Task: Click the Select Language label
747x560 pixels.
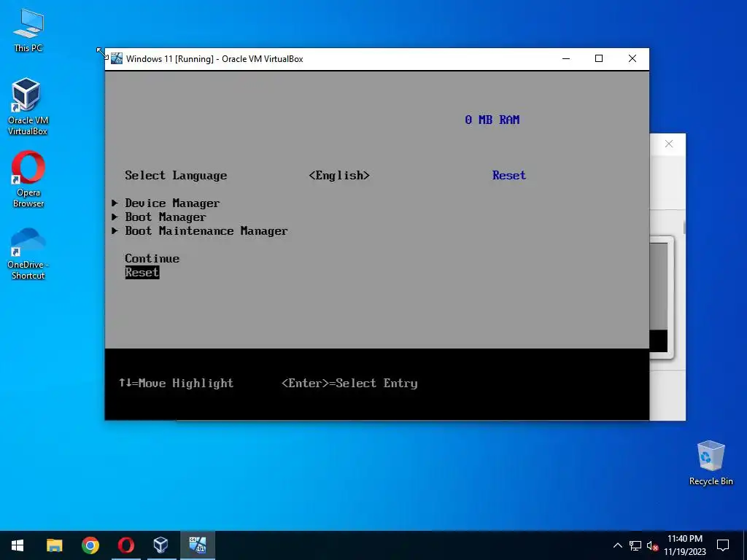Action: click(176, 176)
